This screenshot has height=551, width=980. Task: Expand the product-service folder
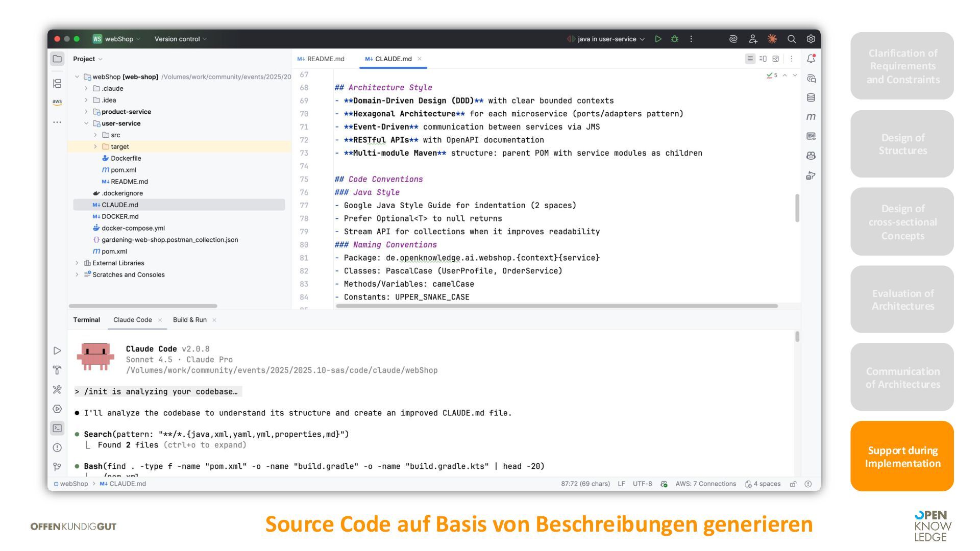click(x=86, y=112)
